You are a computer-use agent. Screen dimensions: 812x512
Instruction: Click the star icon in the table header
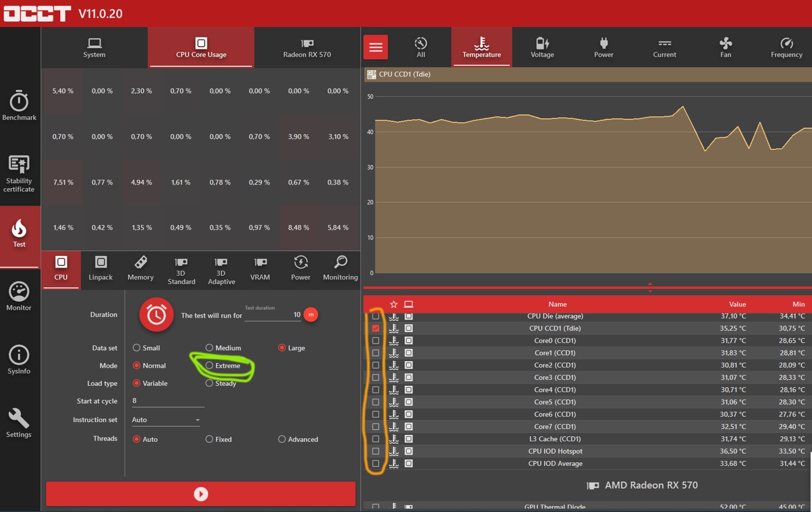[394, 304]
